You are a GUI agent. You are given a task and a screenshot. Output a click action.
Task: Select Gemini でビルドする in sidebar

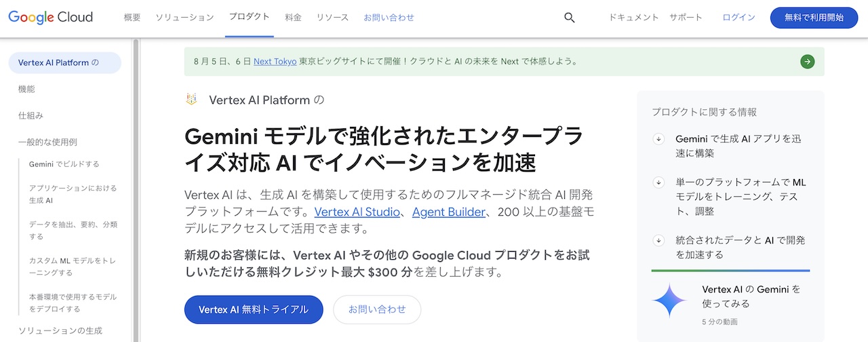click(x=64, y=164)
